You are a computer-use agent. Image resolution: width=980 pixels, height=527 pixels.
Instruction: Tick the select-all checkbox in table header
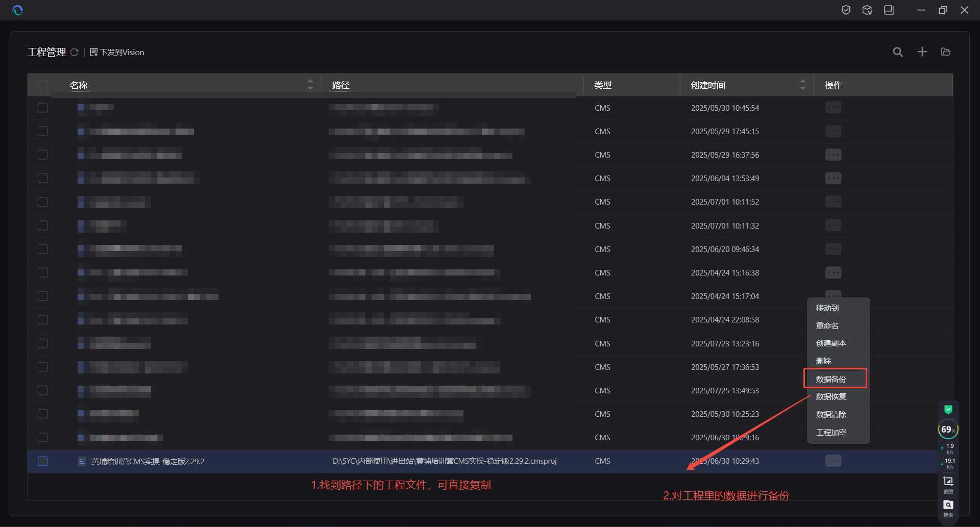[43, 85]
